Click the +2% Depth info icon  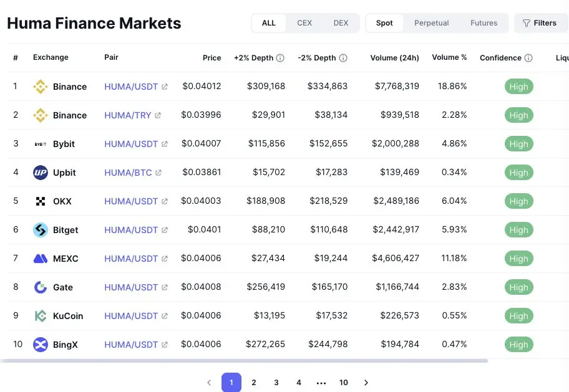[x=280, y=58]
